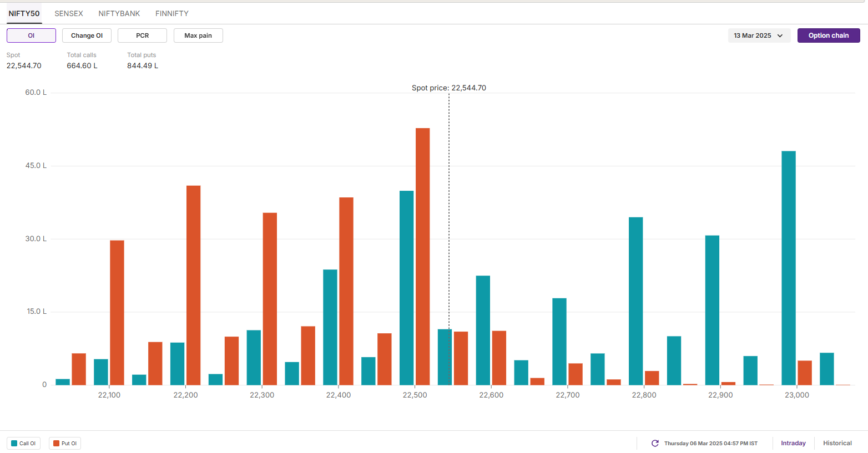The height and width of the screenshot is (453, 868).
Task: Click the expiry dropdown chevron arrow
Action: 780,35
